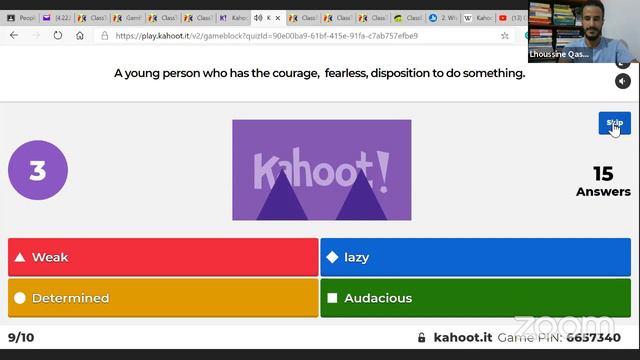Click the white square icon on Audacious
This screenshot has height=360, width=640.
332,298
